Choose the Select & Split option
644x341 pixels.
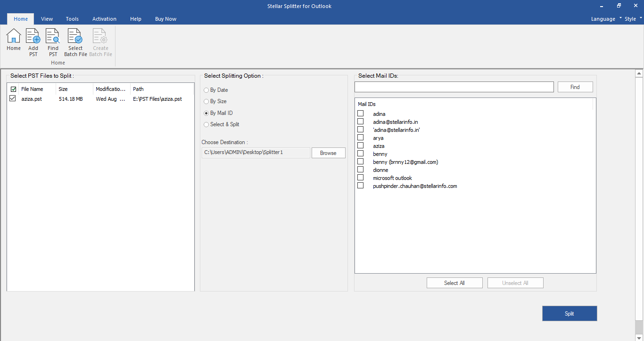pos(206,124)
